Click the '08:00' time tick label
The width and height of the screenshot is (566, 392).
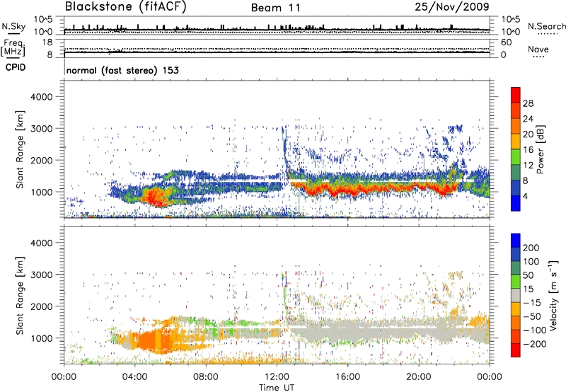[206, 377]
